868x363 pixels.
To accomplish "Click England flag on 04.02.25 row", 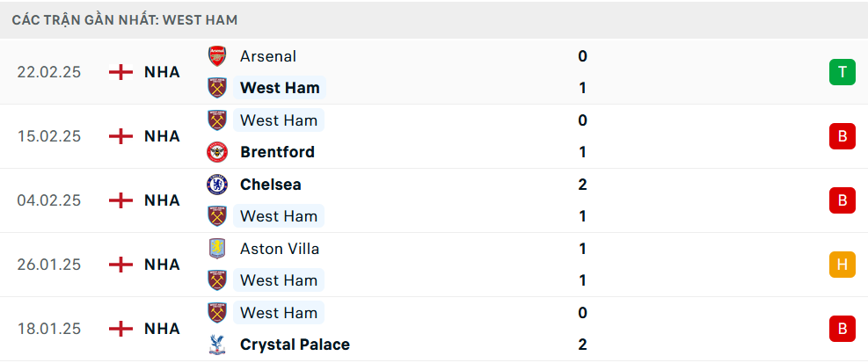I will coord(120,200).
